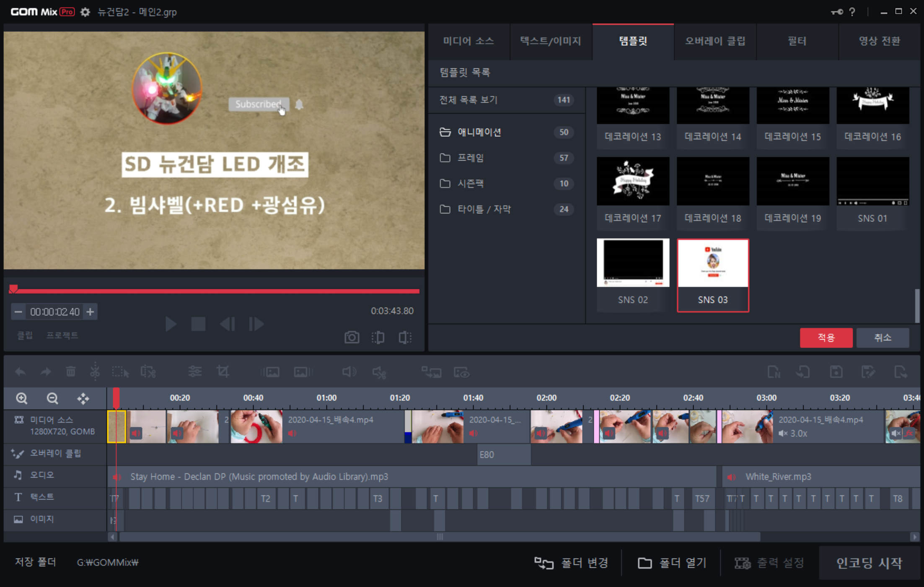
Task: Switch to the 필터 tab
Action: (x=797, y=41)
